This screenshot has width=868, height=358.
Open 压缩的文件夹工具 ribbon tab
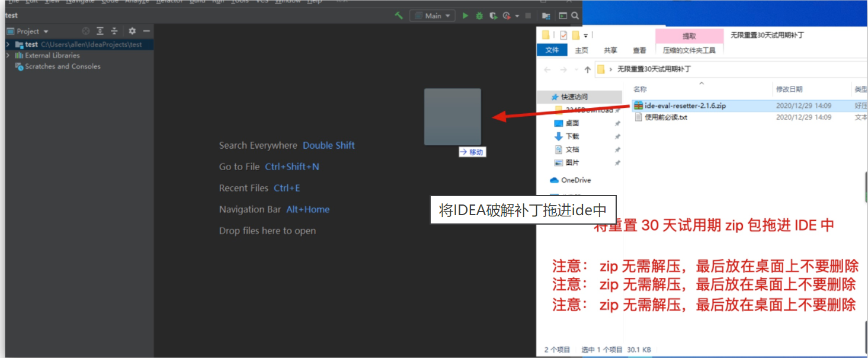tap(689, 50)
